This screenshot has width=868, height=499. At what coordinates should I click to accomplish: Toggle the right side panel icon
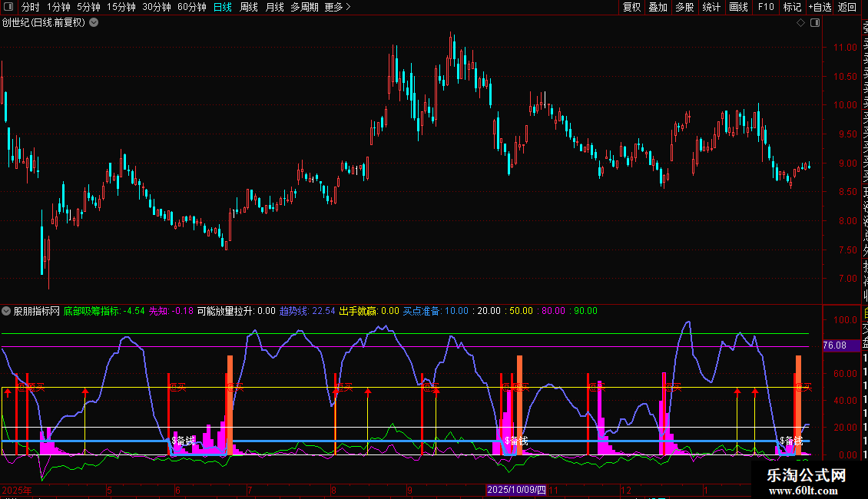[815, 23]
